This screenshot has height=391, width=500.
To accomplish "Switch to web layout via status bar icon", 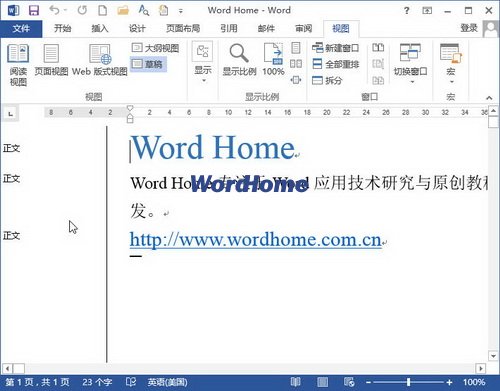I will (x=349, y=382).
